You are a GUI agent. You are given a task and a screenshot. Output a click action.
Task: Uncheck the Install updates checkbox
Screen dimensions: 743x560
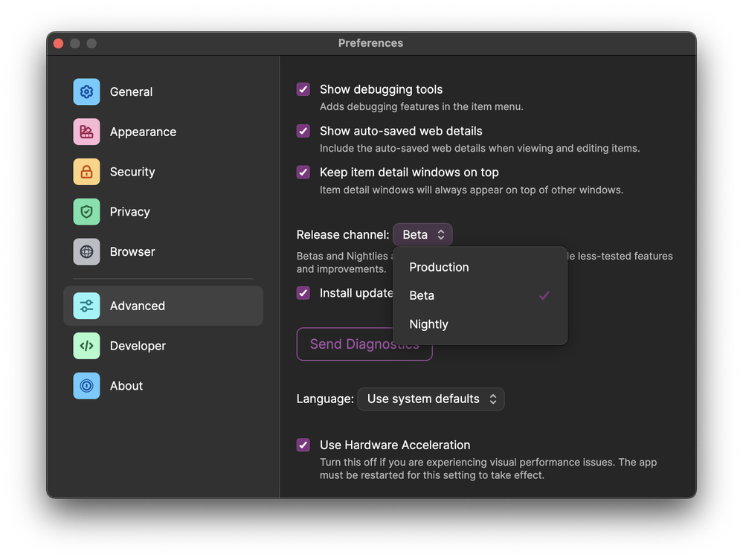click(x=303, y=293)
